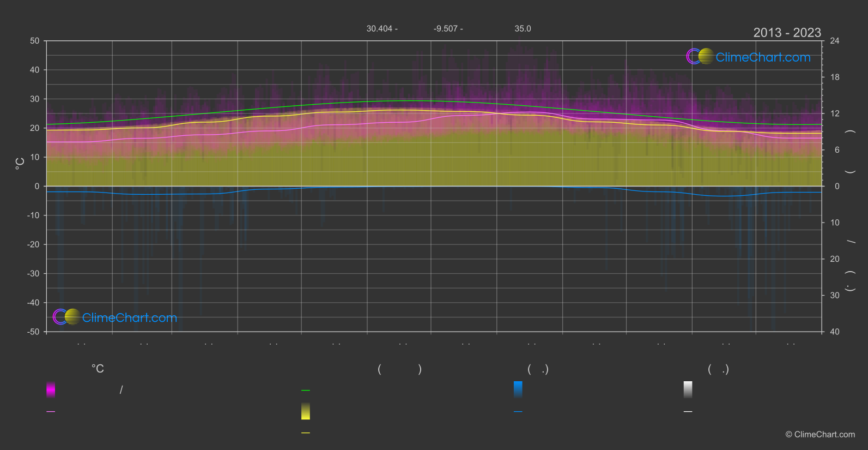Click the ClimeChart.com logo near the -50 label

pyautogui.click(x=115, y=317)
